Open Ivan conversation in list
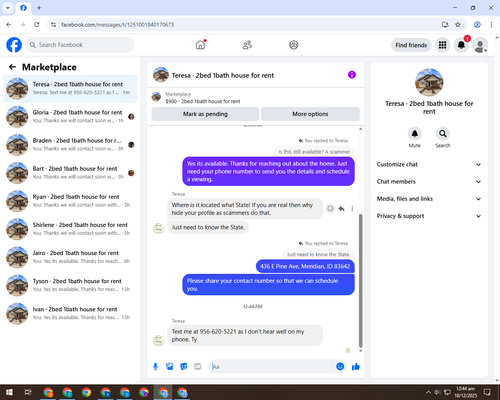500x400 pixels. (70, 313)
